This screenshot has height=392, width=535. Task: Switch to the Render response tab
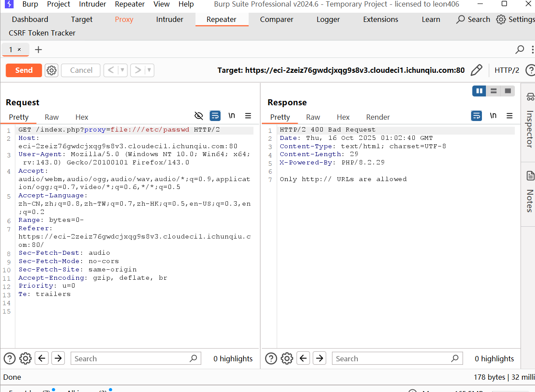[x=378, y=117]
